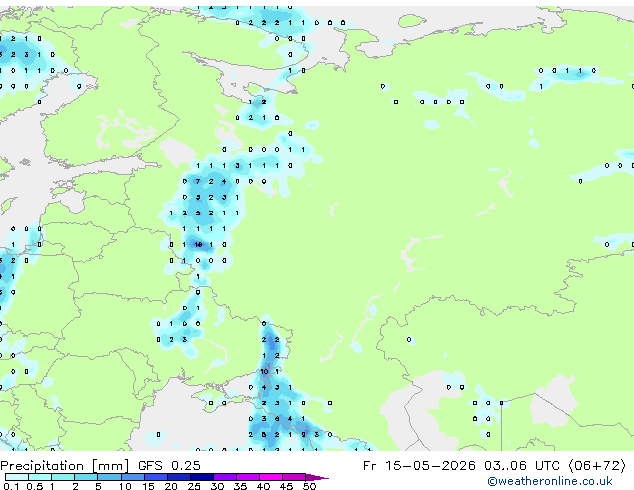Screen dimensions: 634x490
Task: Select the 5–10 mm legend color swatch
Action: (x=110, y=477)
